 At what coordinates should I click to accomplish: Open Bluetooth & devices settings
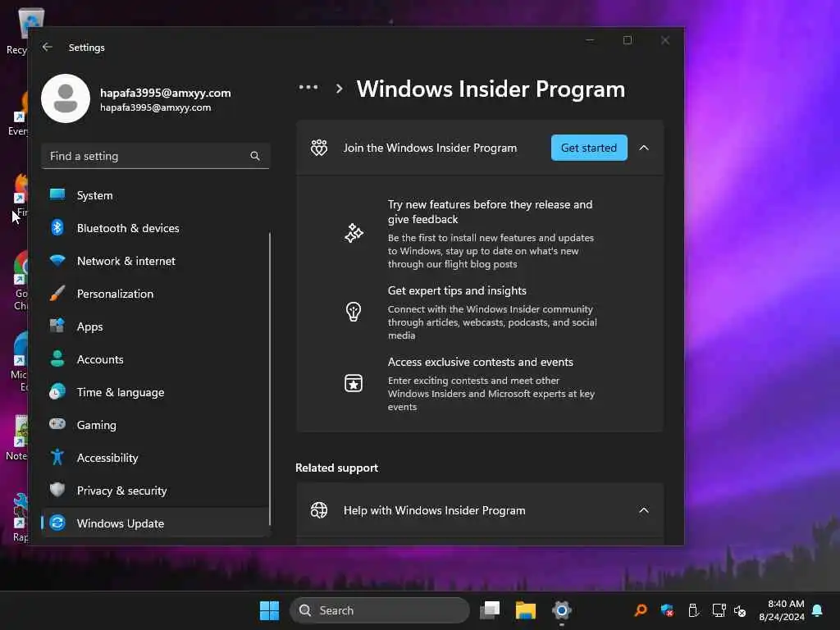155,228
